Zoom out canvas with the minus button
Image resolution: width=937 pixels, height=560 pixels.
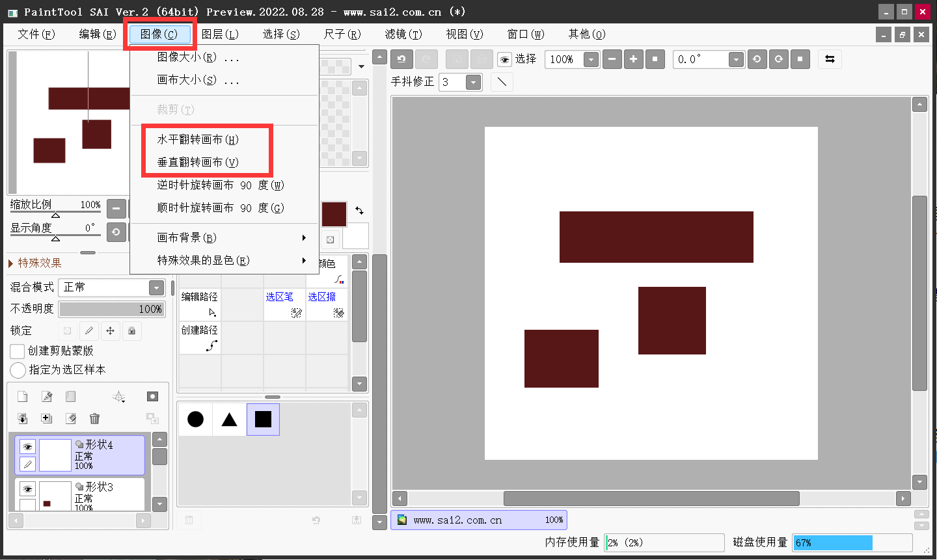coord(612,59)
